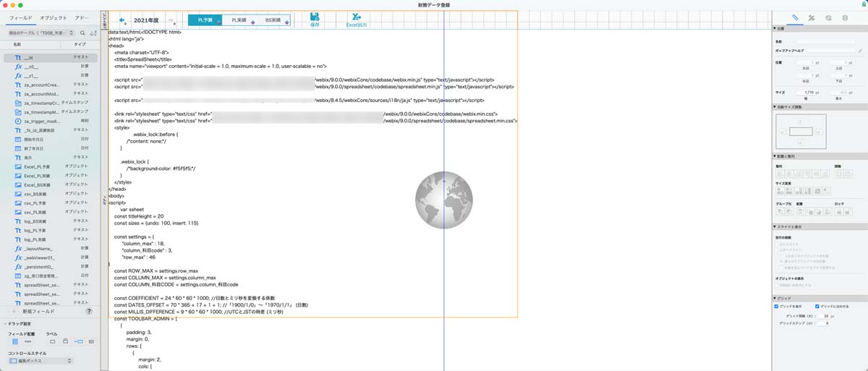This screenshot has width=868, height=371.
Task: Select the PL実績 tab button
Action: (x=239, y=20)
